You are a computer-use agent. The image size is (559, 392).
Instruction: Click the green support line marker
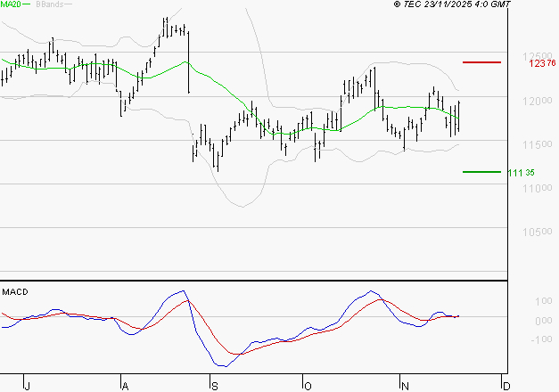[481, 172]
